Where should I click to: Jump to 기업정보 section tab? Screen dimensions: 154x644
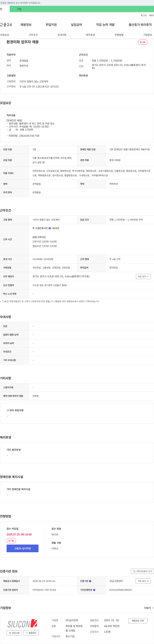[x=148, y=35]
